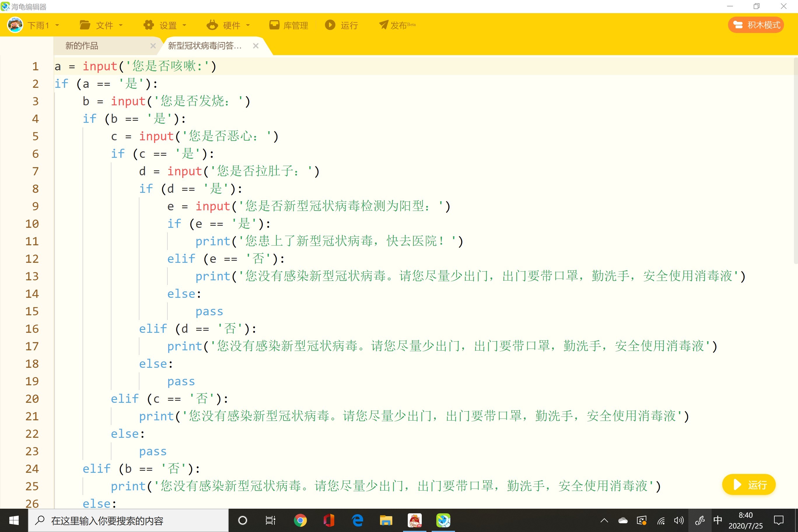Viewport: 798px width, 532px height.
Task: Click the 库管理 library icon
Action: click(x=274, y=25)
